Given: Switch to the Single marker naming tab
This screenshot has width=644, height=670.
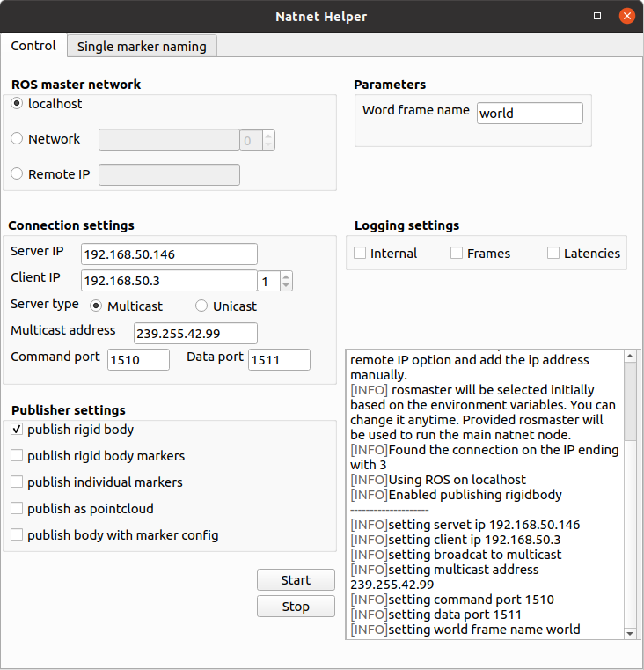Looking at the screenshot, I should click(142, 46).
